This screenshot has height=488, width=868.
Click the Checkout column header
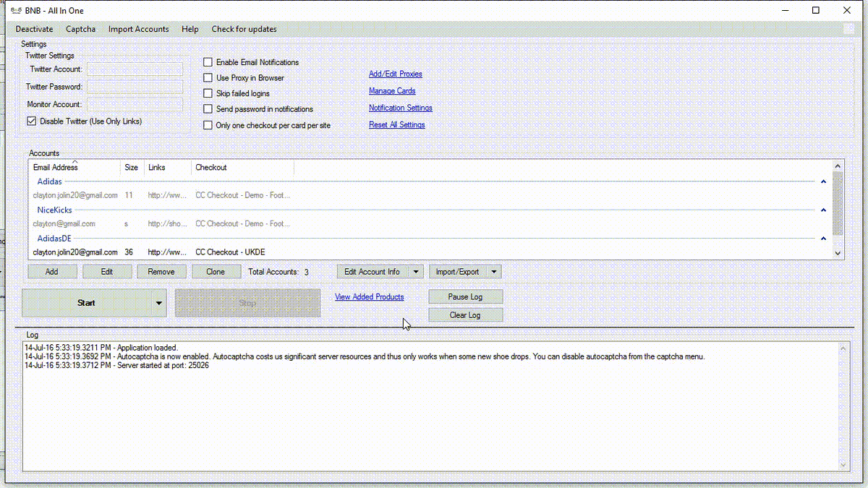(243, 168)
